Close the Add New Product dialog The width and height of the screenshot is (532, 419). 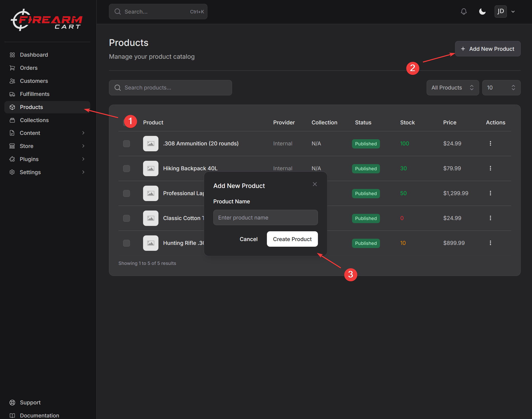click(315, 184)
